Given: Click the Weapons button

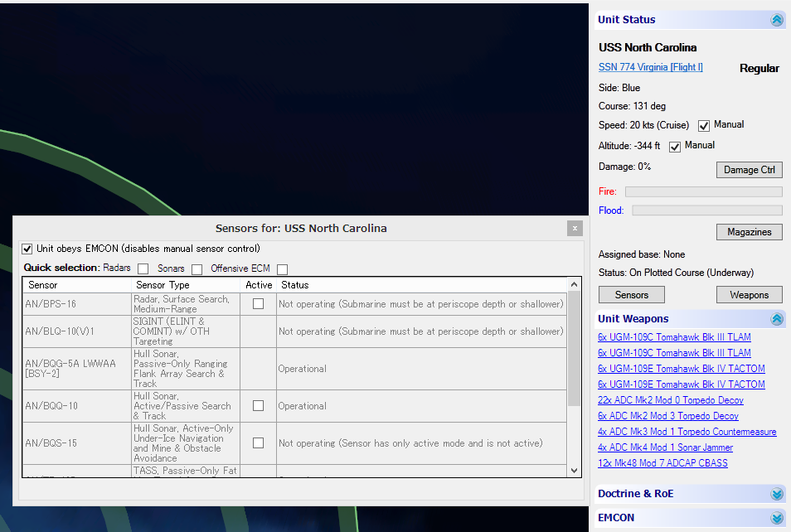Looking at the screenshot, I should (750, 295).
